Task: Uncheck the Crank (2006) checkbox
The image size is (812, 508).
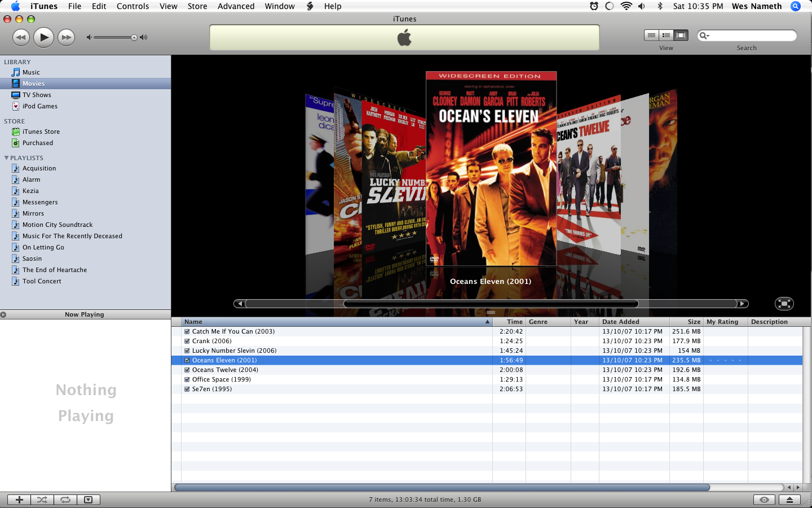Action: [187, 341]
